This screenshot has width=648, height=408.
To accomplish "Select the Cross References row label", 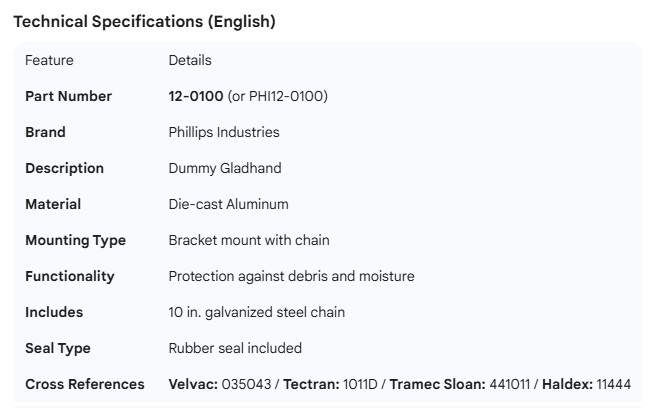I will pos(85,384).
